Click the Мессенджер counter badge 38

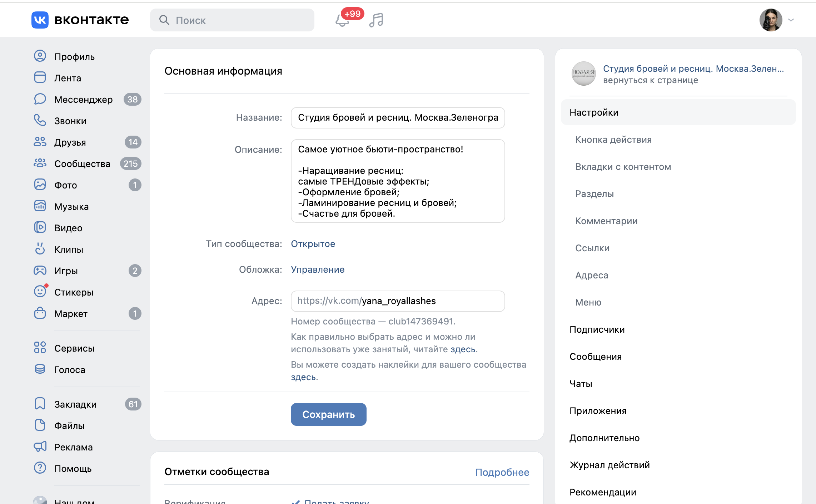(133, 99)
